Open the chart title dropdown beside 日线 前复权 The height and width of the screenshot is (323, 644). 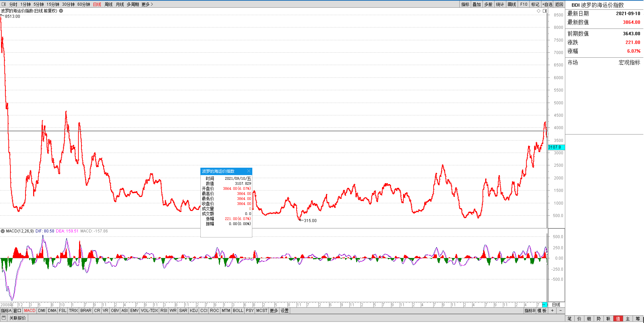[x=61, y=11]
